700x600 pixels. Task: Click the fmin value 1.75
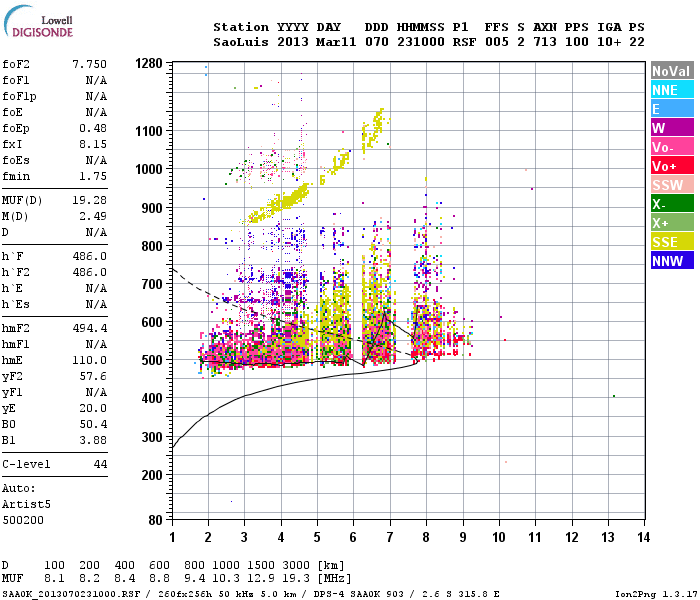coord(93,176)
